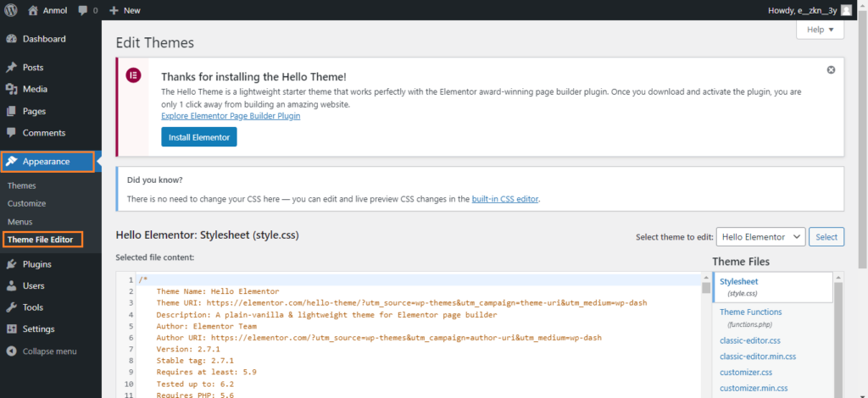Open the user avatar in top bar
The image size is (868, 398).
pos(846,10)
